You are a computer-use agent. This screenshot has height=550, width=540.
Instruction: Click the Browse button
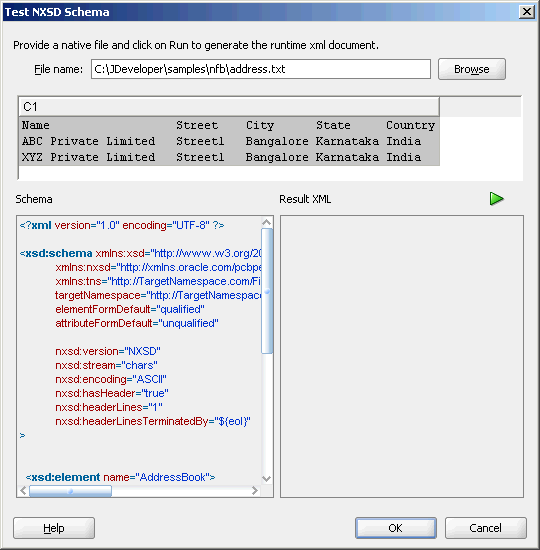click(x=472, y=69)
